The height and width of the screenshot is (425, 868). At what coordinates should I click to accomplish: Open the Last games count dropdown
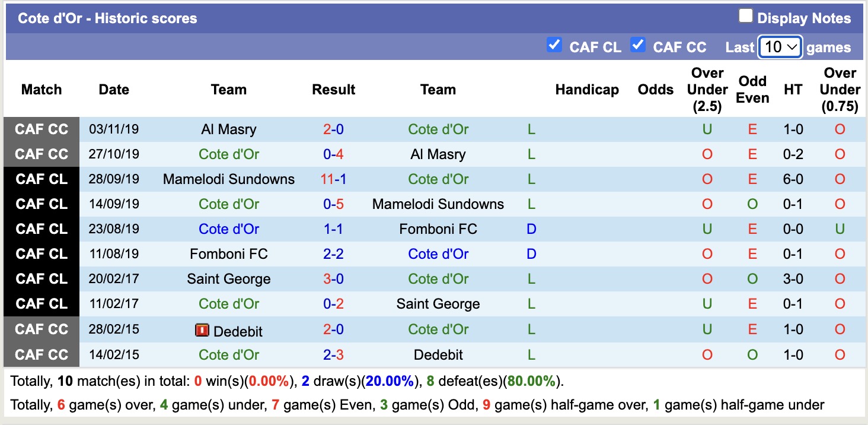pyautogui.click(x=780, y=47)
